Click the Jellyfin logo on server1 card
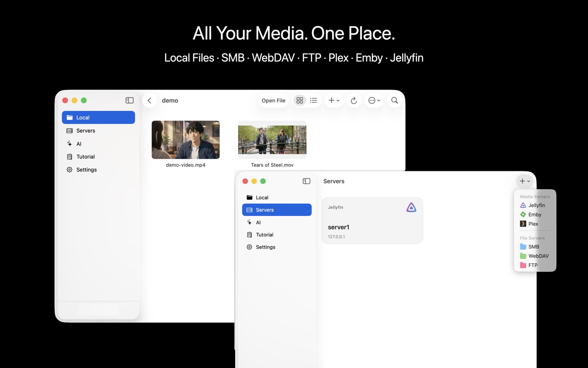 (x=411, y=208)
